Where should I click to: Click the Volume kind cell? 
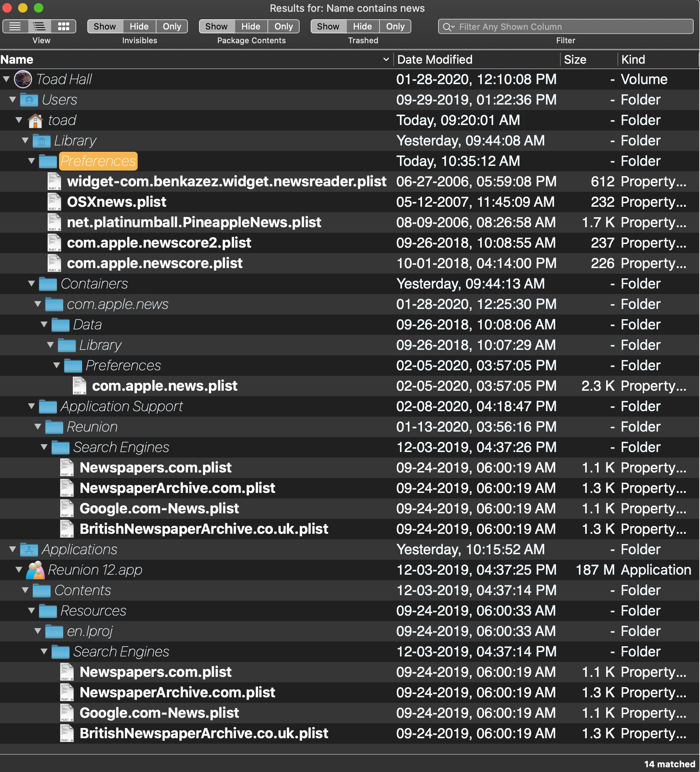pos(644,79)
